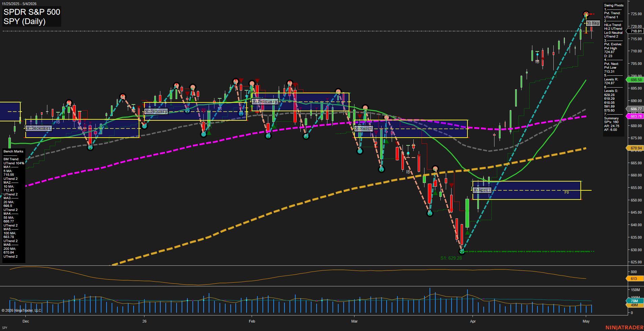Select the M:January monthly range label
This screenshot has height=331, width=644.
pos(156,111)
